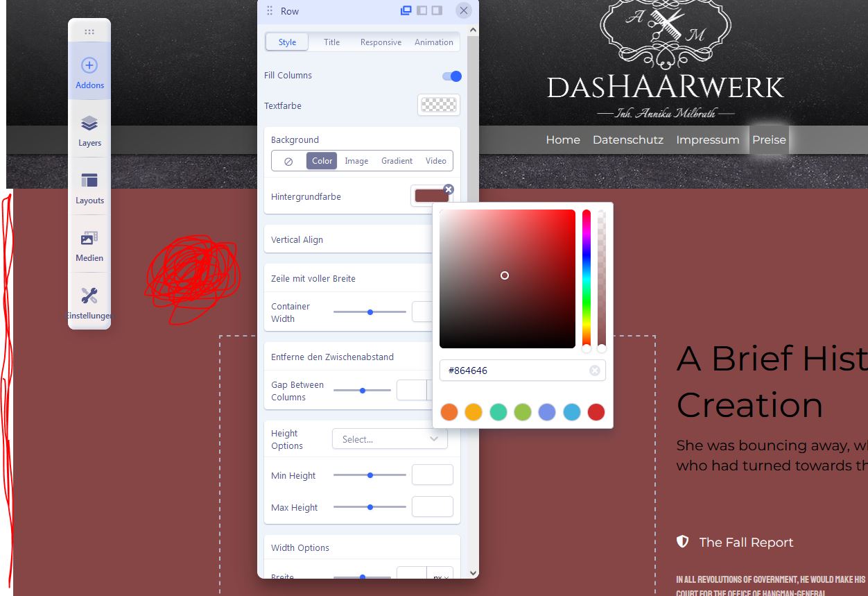Image resolution: width=868 pixels, height=596 pixels.
Task: Open the Datenschutz page link
Action: click(x=627, y=139)
